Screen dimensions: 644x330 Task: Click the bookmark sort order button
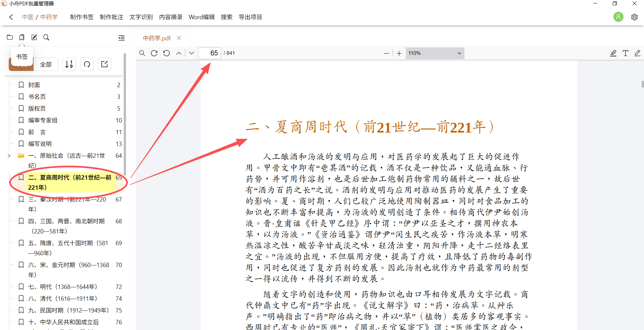[x=69, y=64]
